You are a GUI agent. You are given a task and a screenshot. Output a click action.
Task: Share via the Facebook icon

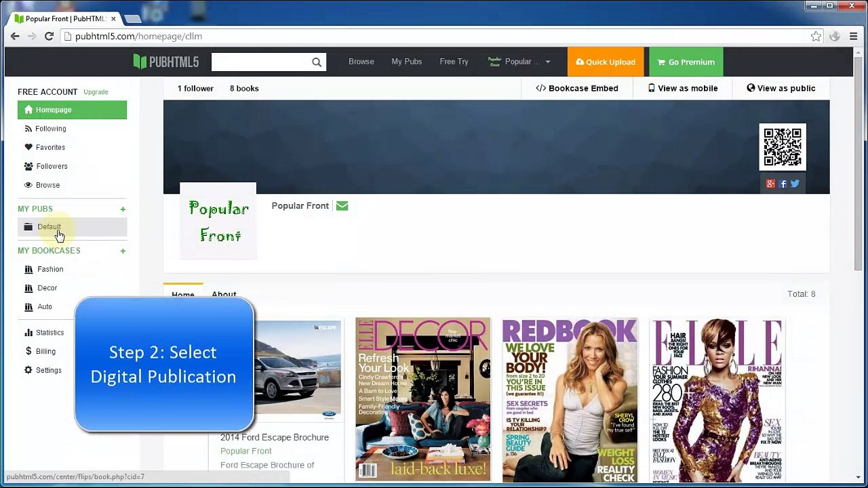783,184
